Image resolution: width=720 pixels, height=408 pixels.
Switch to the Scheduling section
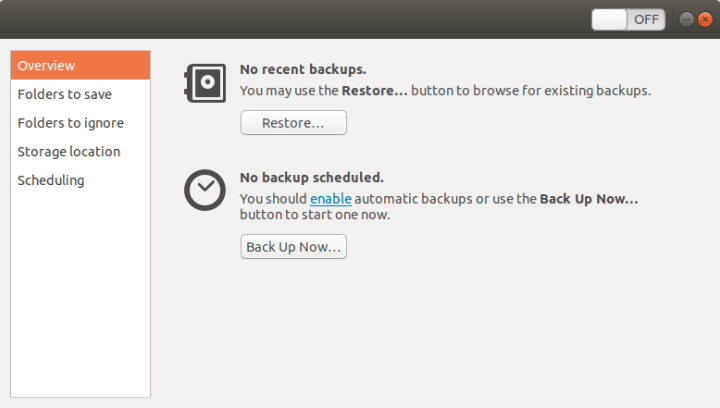coord(80,180)
